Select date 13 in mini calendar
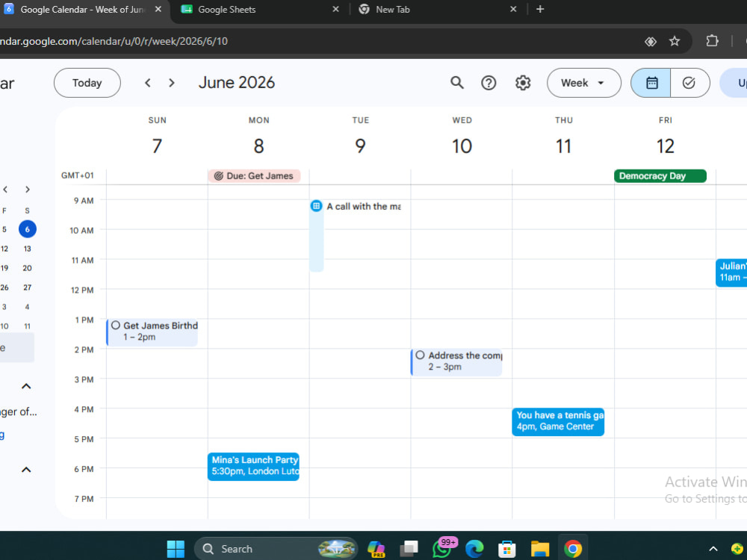 tap(28, 249)
